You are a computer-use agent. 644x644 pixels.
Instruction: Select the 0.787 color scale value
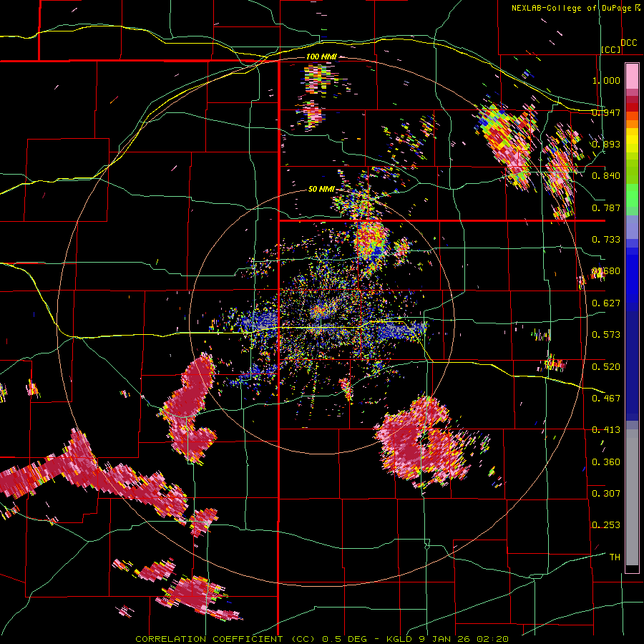click(606, 208)
